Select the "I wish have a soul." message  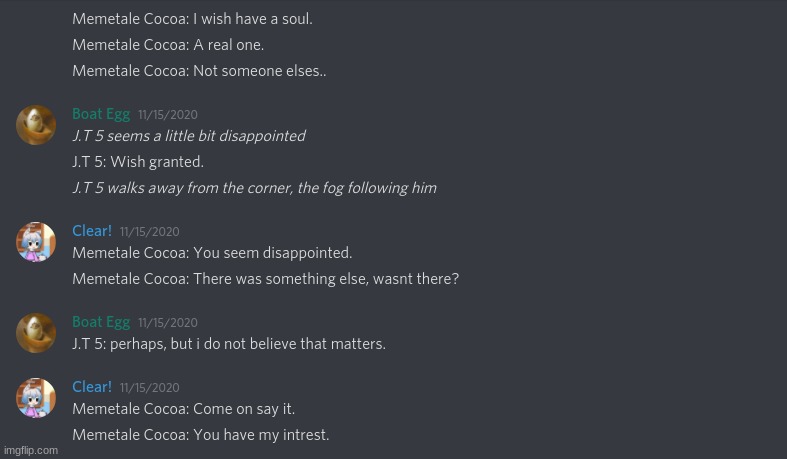[x=192, y=18]
